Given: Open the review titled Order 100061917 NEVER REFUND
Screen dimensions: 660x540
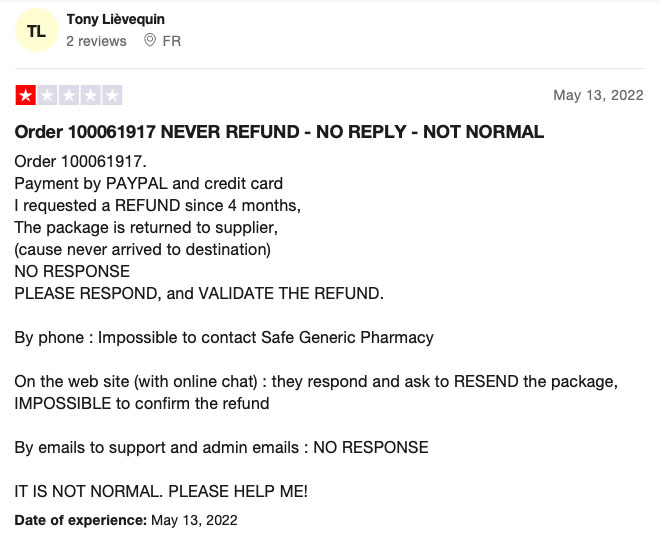Looking at the screenshot, I should [x=279, y=132].
